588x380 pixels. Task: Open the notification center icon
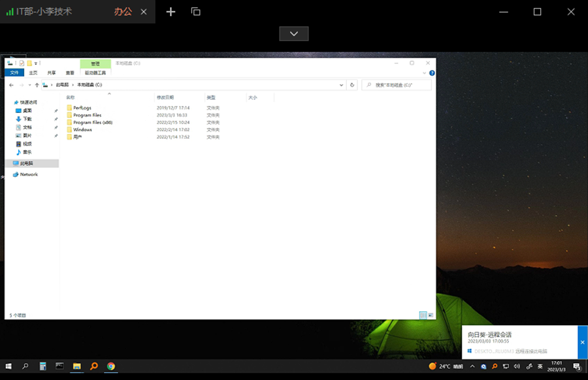tap(577, 366)
